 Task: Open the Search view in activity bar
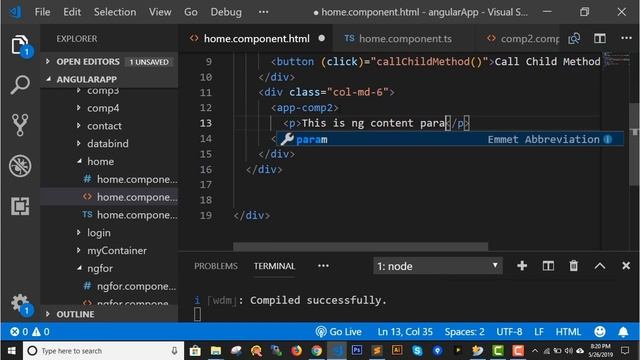click(20, 85)
